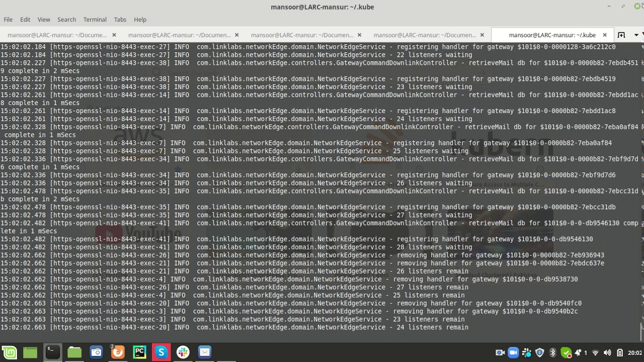Close the ~/.kube tab

point(605,35)
